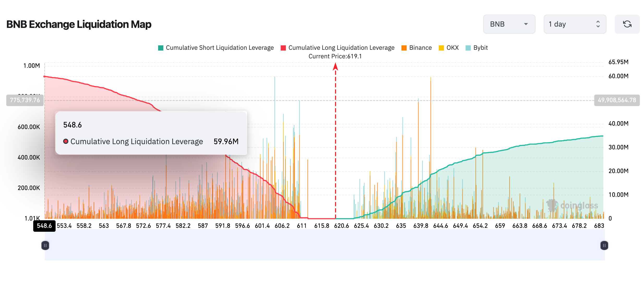644x281 pixels.
Task: Click the 600.00K left axis label
Action: 29,127
